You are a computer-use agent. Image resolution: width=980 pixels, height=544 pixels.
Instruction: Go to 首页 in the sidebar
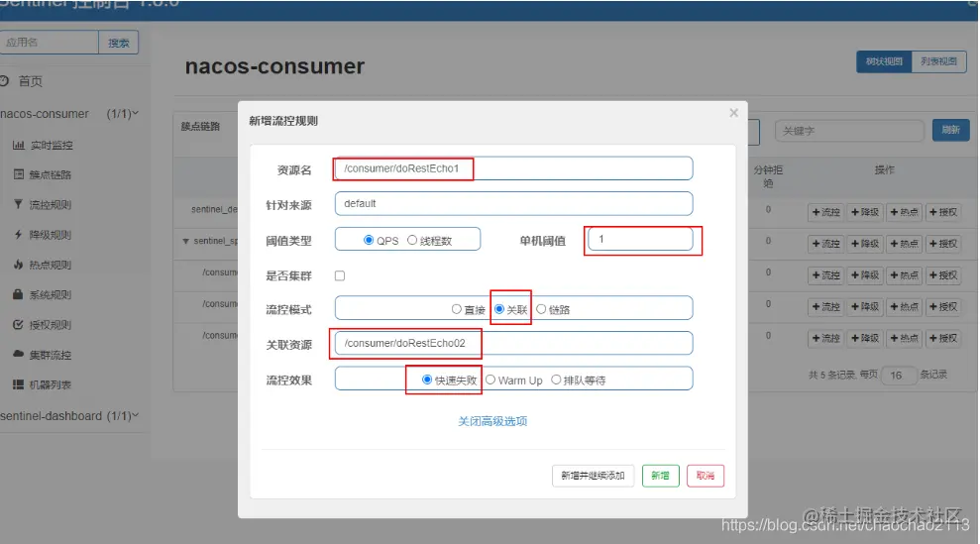(x=22, y=81)
